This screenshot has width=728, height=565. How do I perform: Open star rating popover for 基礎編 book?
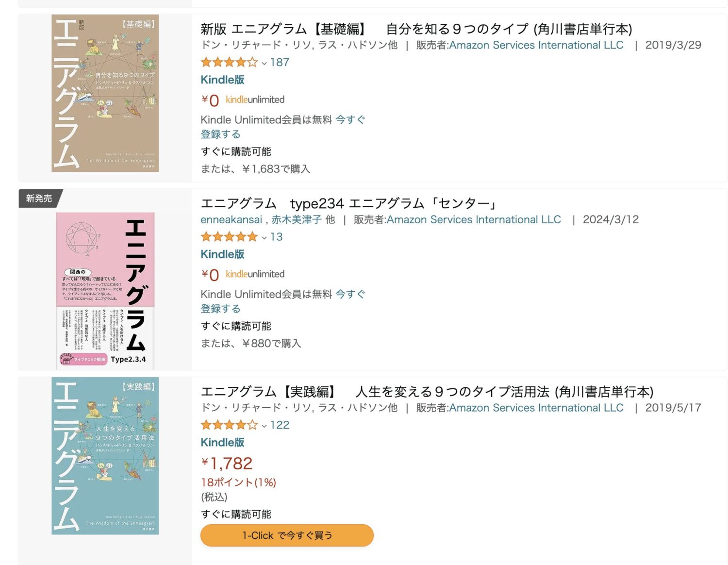pos(264,63)
